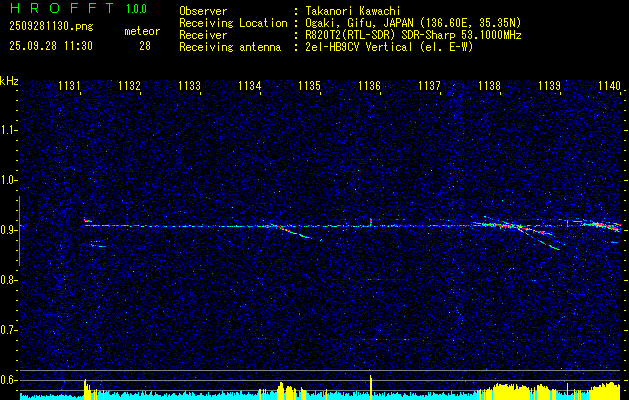Click the antenna text 2el-HB9CV Vertical
The height and width of the screenshot is (400, 629).
[358, 47]
